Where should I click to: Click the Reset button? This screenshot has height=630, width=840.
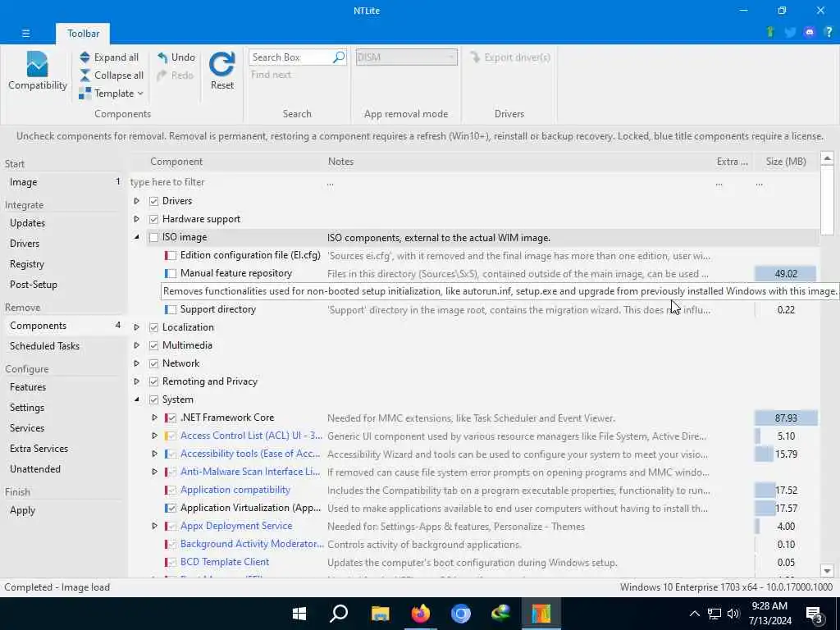click(x=221, y=71)
